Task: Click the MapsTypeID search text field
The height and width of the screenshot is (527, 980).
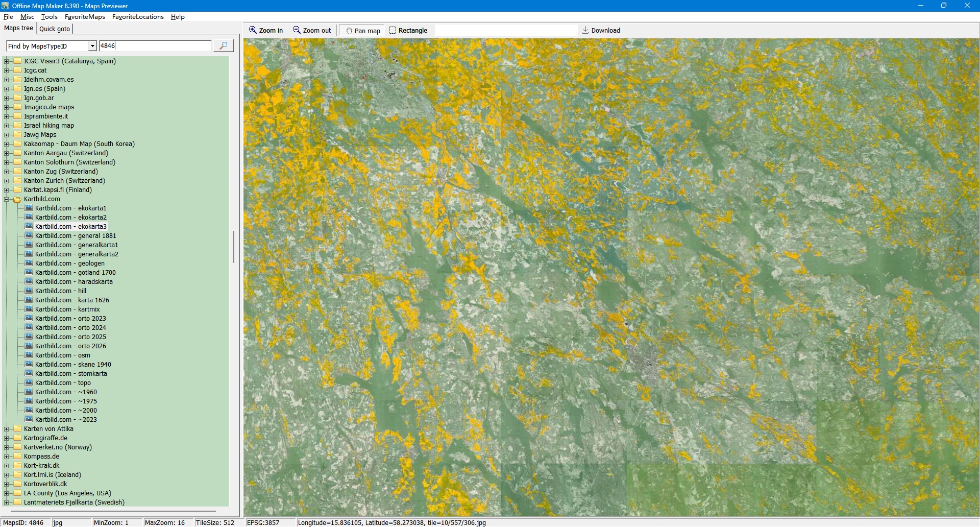Action: pyautogui.click(x=155, y=46)
